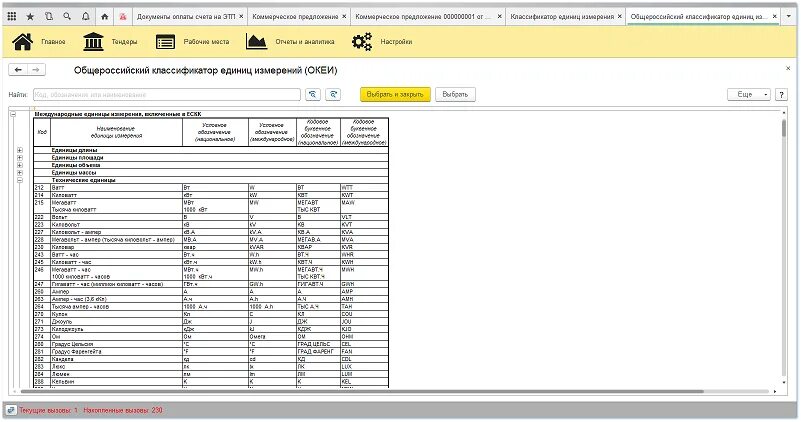The image size is (801, 422).
Task: Close Коммерческое предложение 00000001 tab
Action: 499,16
